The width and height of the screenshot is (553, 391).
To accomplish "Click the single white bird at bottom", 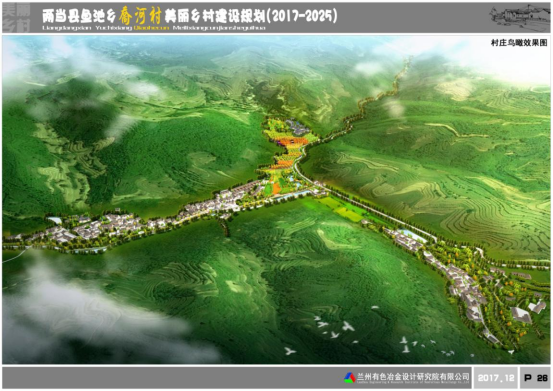I will (x=290, y=351).
